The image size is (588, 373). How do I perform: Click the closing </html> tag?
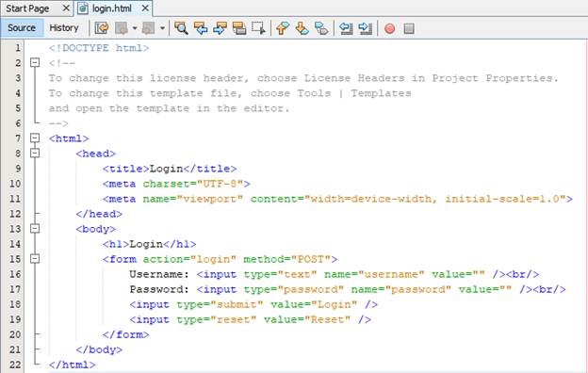(x=72, y=365)
